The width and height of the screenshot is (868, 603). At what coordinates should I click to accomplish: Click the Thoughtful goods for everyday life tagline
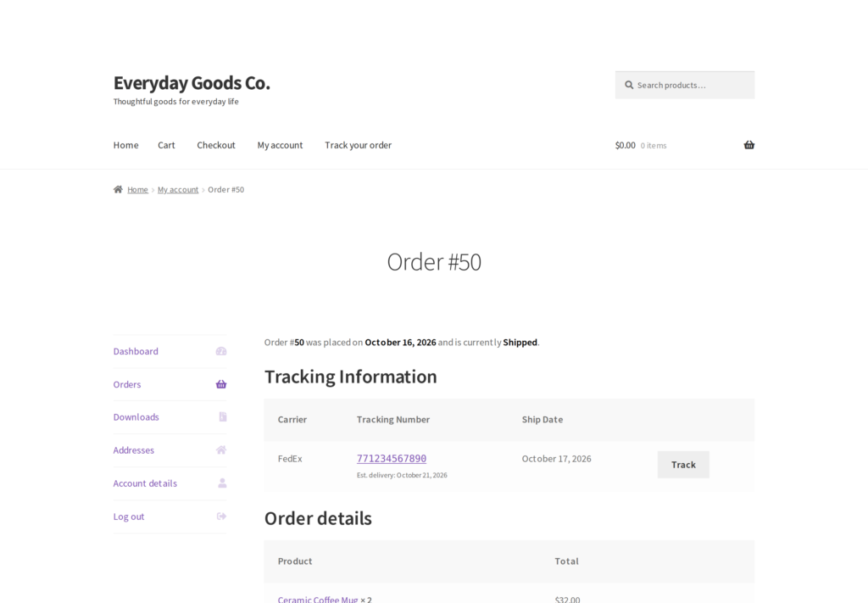coord(176,101)
